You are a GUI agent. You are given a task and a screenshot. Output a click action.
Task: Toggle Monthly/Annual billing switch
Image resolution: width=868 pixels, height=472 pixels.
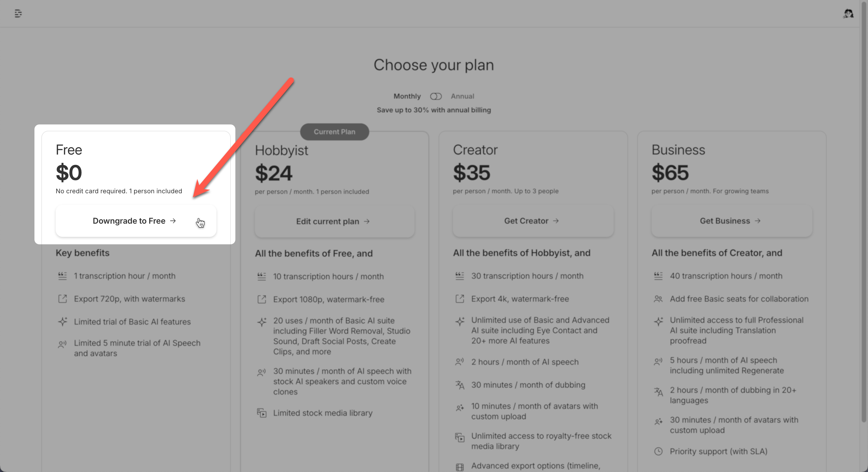coord(436,96)
